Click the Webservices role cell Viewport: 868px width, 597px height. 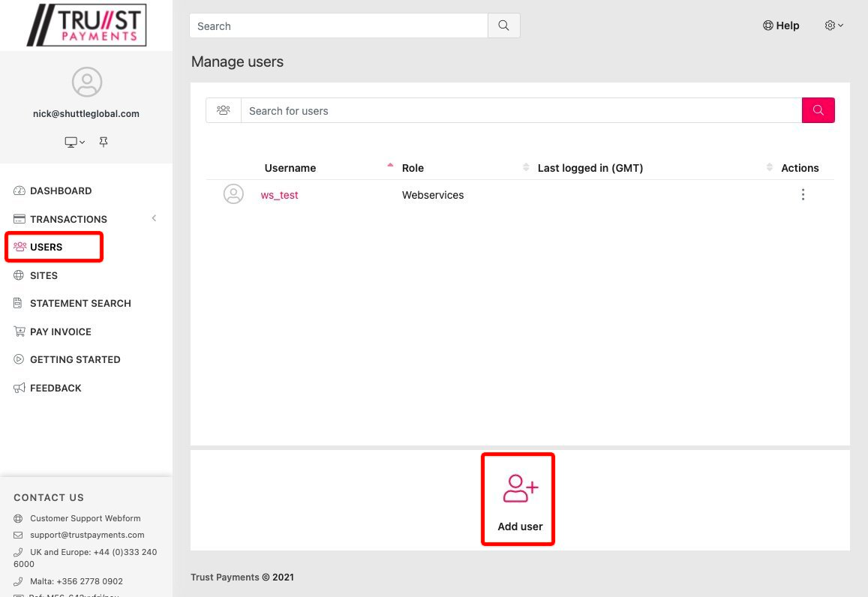pyautogui.click(x=433, y=195)
